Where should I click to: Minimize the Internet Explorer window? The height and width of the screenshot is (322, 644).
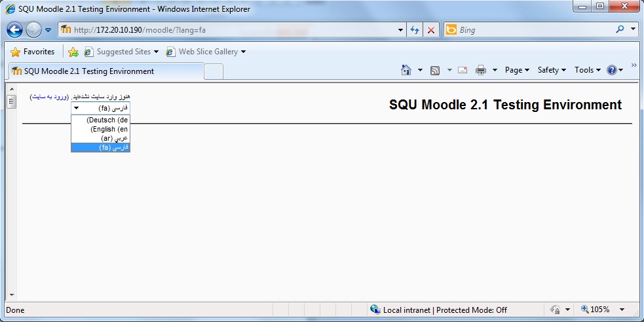(582, 6)
